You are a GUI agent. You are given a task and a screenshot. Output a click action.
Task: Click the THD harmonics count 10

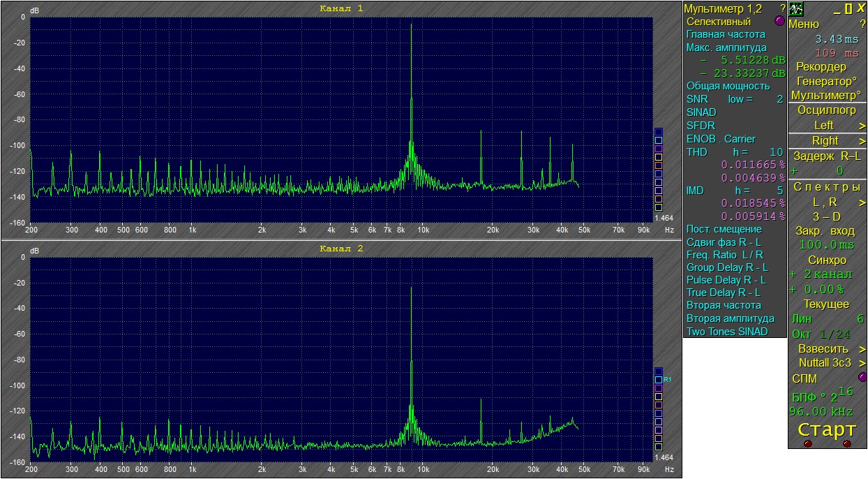coord(777,152)
